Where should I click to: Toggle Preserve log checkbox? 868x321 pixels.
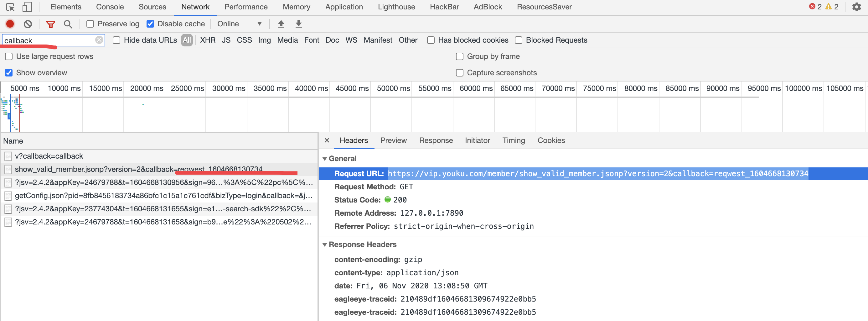90,24
